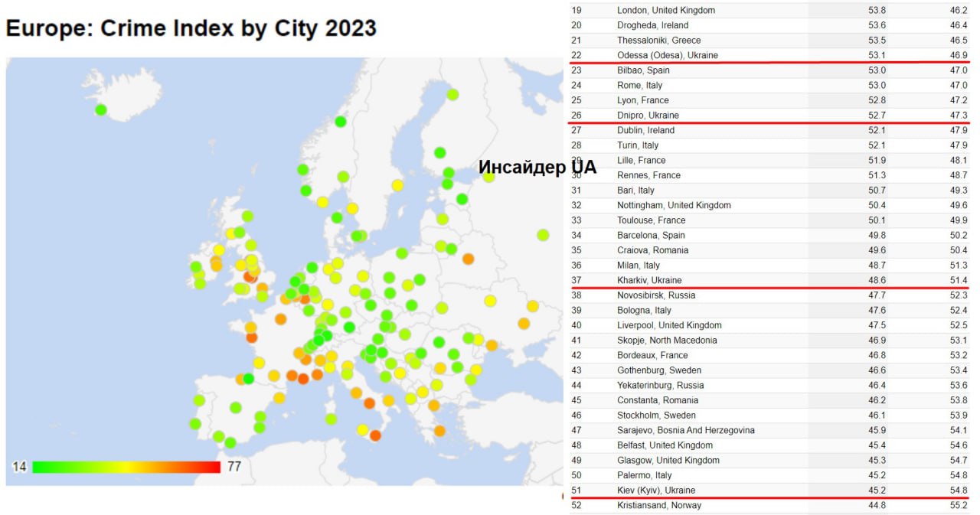980x515 pixels.
Task: Click the red marker on Sicily
Action: pos(375,435)
